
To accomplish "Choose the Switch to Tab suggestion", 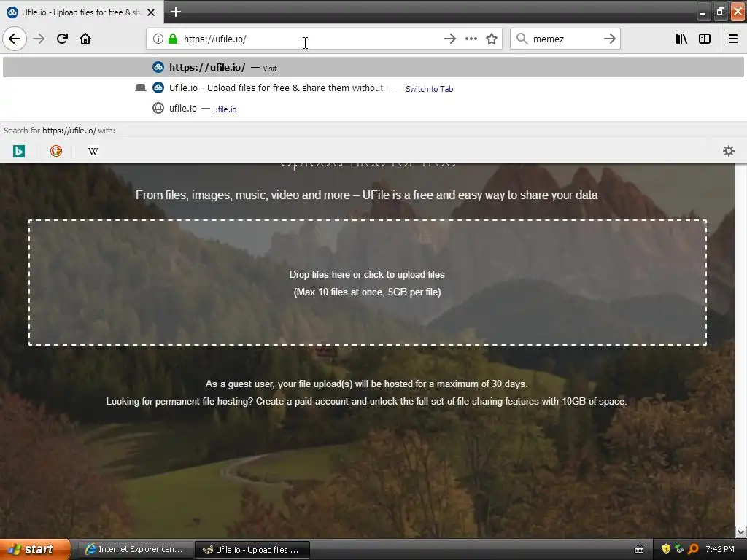I will click(x=373, y=88).
